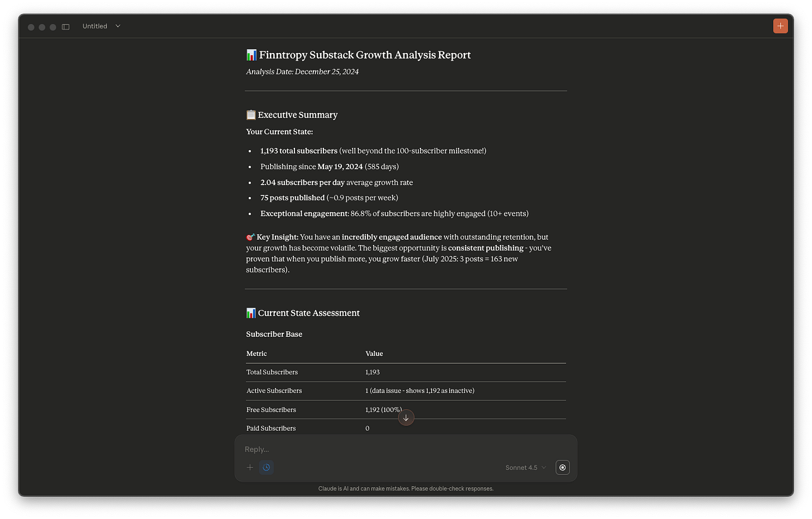Open the attachment plus menu in composer

[250, 468]
